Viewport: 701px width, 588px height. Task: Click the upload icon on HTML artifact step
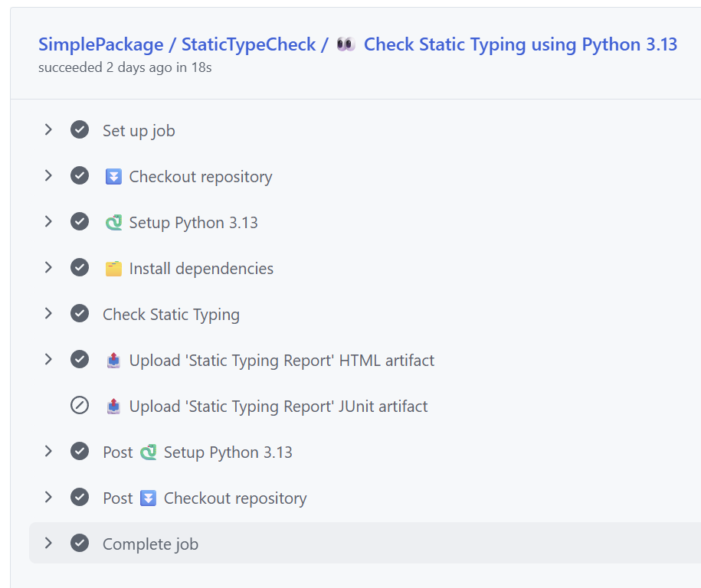pyautogui.click(x=113, y=361)
